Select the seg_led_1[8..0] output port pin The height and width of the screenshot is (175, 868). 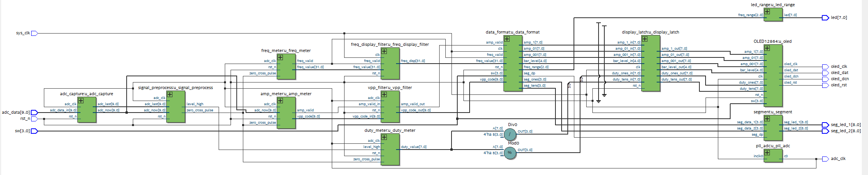click(x=825, y=125)
